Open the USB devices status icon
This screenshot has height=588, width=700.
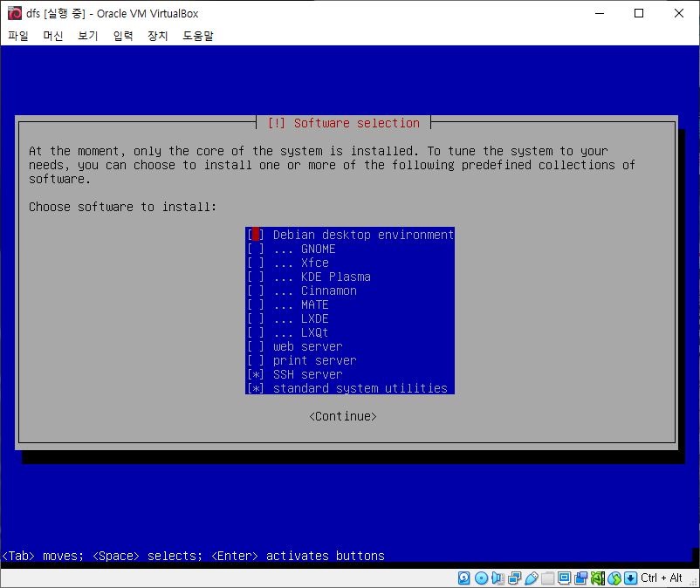pyautogui.click(x=532, y=578)
